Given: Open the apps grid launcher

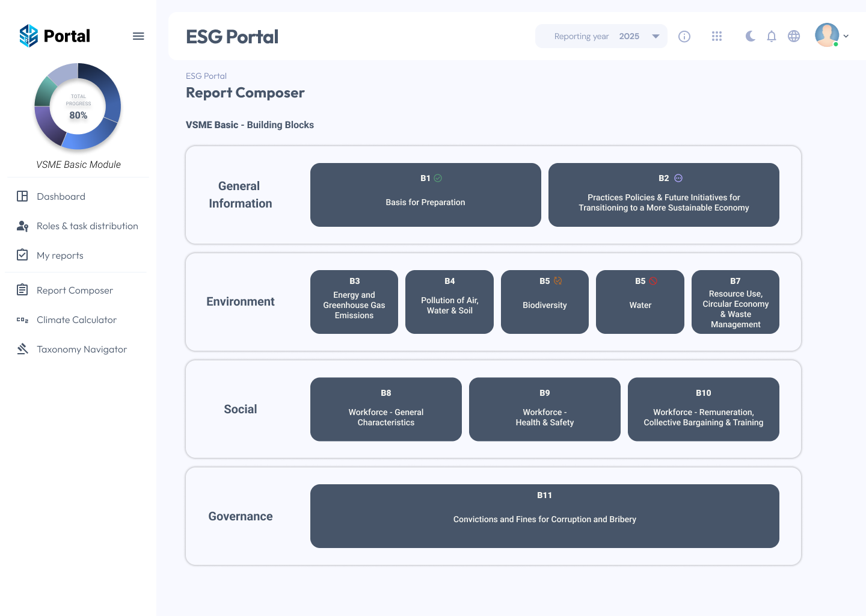Looking at the screenshot, I should coord(717,36).
